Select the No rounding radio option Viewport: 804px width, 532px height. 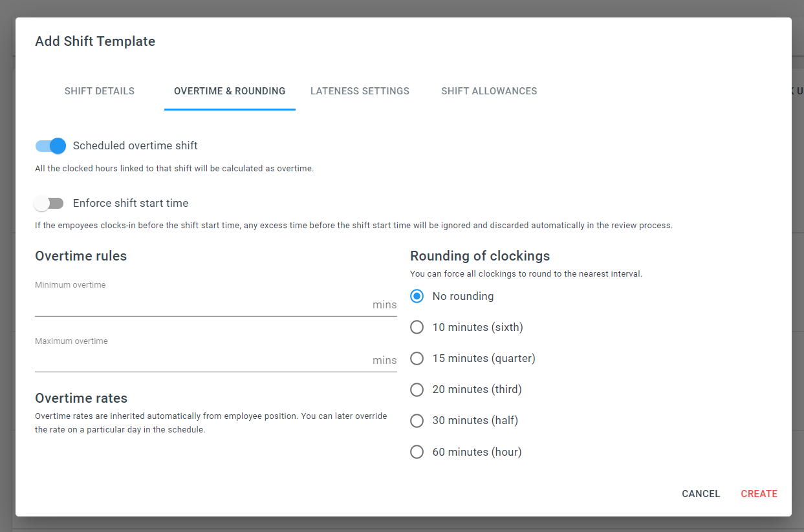click(417, 296)
